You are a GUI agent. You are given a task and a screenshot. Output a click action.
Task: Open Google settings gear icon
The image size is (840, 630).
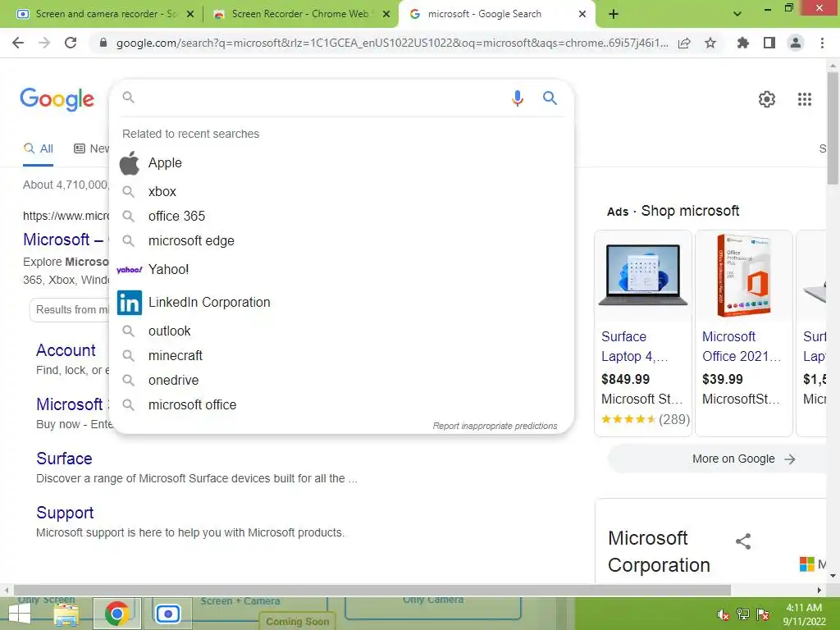pyautogui.click(x=767, y=99)
